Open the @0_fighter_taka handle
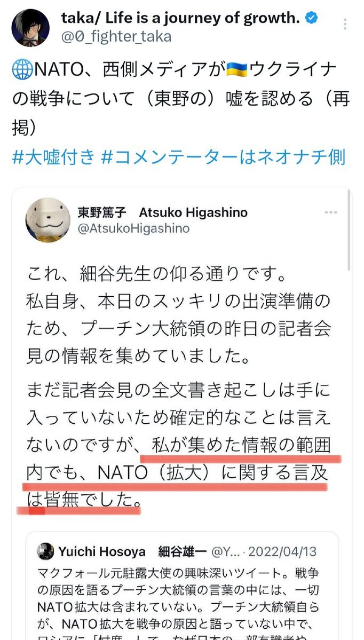This screenshot has height=640, width=364. [x=116, y=37]
